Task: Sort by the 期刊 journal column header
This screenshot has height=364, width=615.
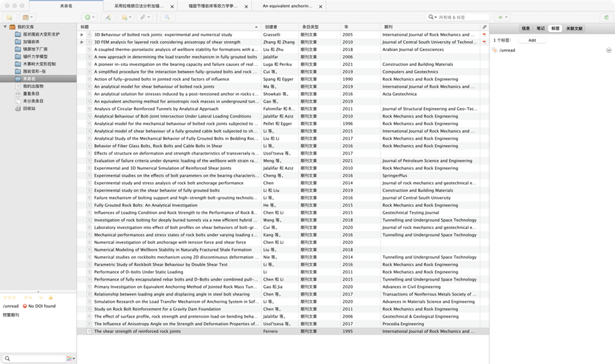Action: tap(430, 27)
